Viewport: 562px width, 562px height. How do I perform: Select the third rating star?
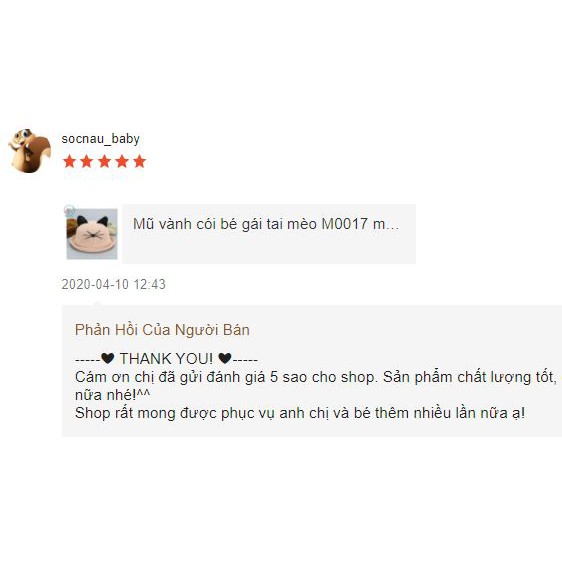[104, 161]
